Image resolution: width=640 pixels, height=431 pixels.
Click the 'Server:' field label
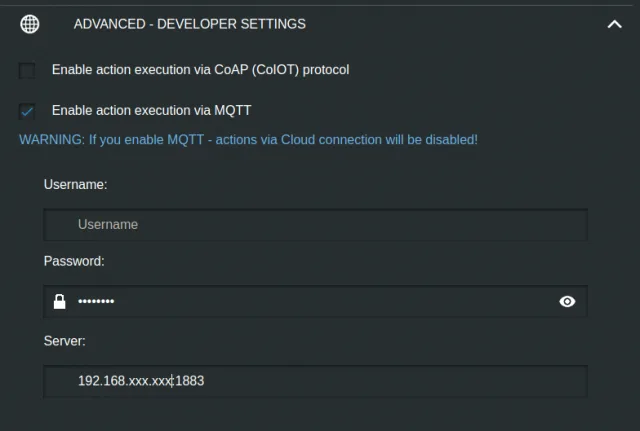[64, 341]
